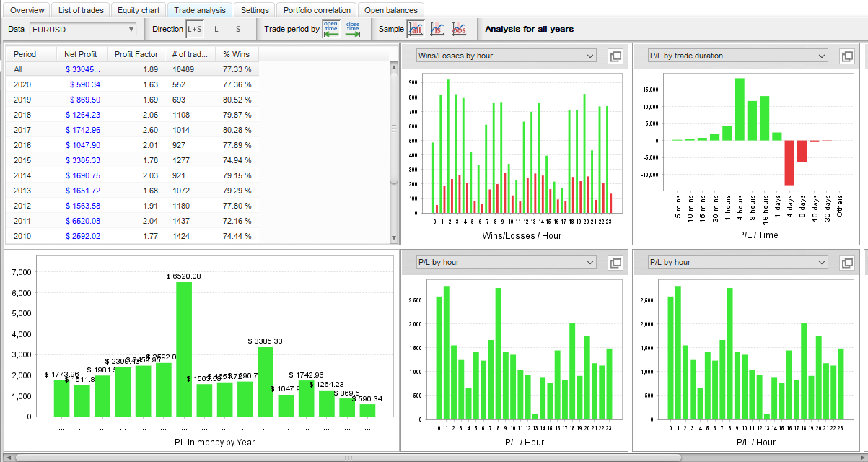Select trade period by open time icon

pyautogui.click(x=330, y=29)
